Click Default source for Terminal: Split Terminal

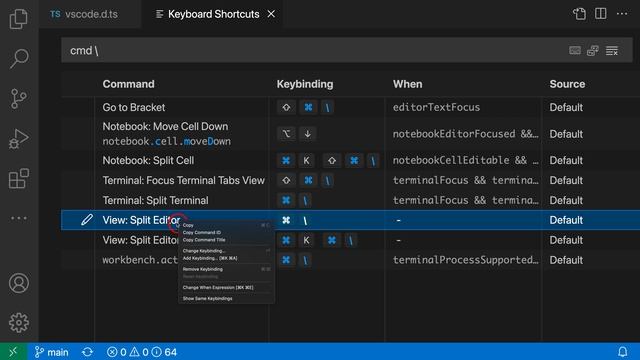pos(566,200)
